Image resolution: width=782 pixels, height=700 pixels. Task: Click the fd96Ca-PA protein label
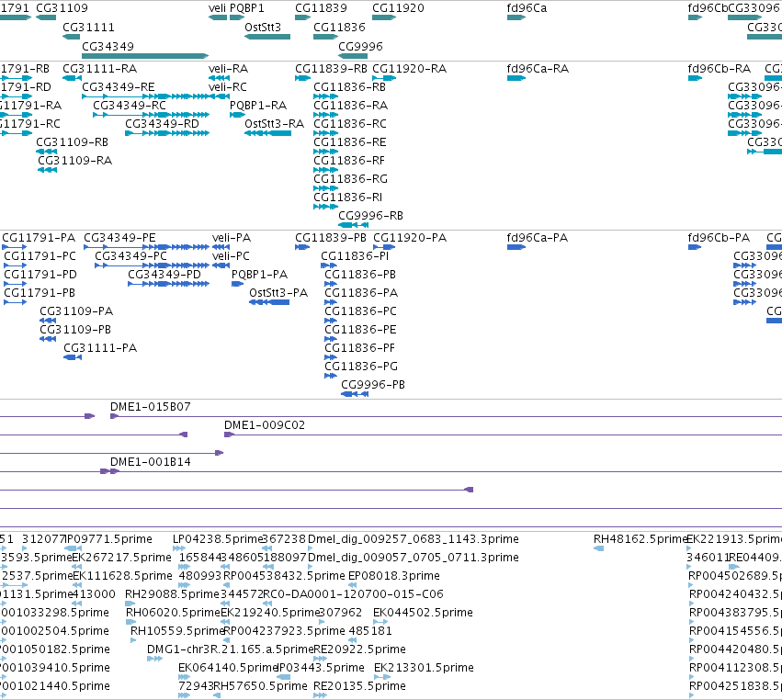[538, 238]
